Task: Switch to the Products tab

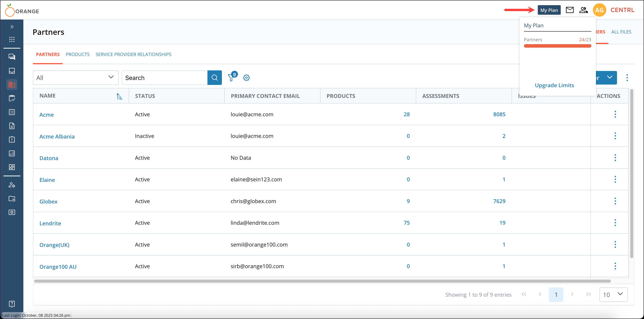Action: point(78,55)
